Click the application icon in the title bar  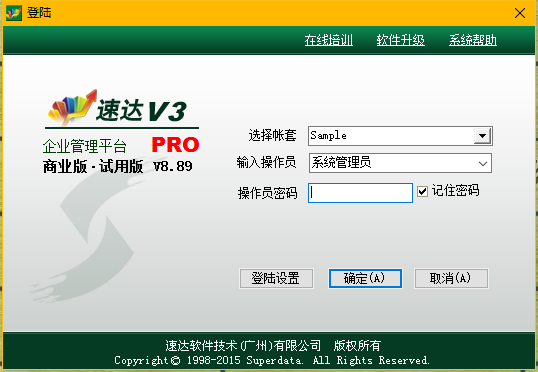coord(14,13)
